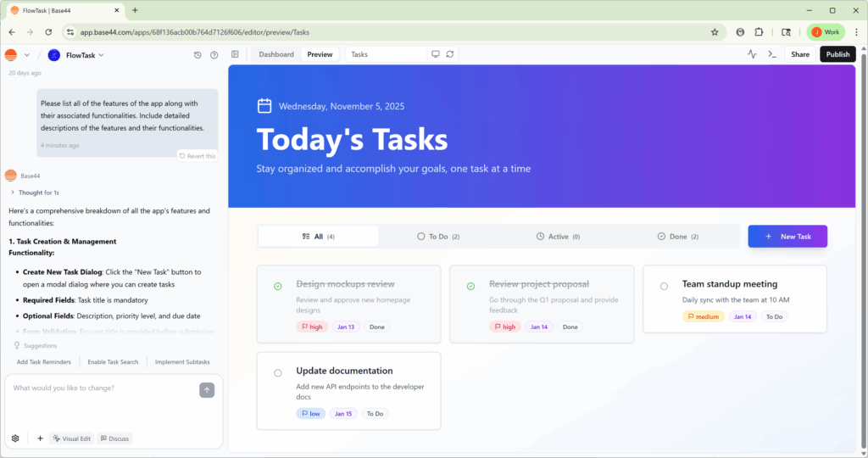Switch to the Dashboard tab
Image resolution: width=868 pixels, height=458 pixels.
276,54
